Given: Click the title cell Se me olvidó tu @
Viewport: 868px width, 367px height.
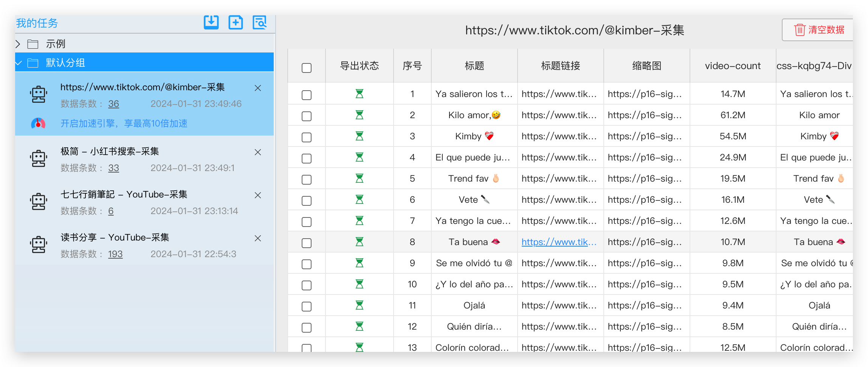Looking at the screenshot, I should click(x=474, y=263).
